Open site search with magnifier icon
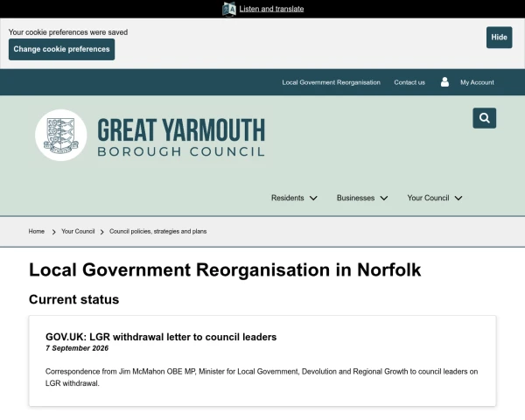 (484, 118)
